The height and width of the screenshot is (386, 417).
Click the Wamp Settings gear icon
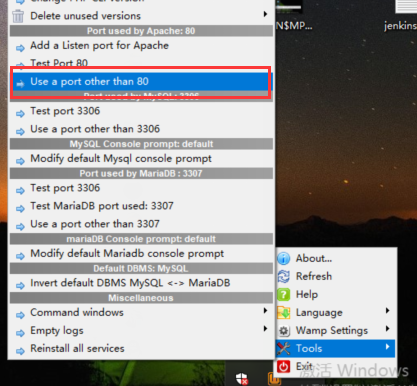284,331
